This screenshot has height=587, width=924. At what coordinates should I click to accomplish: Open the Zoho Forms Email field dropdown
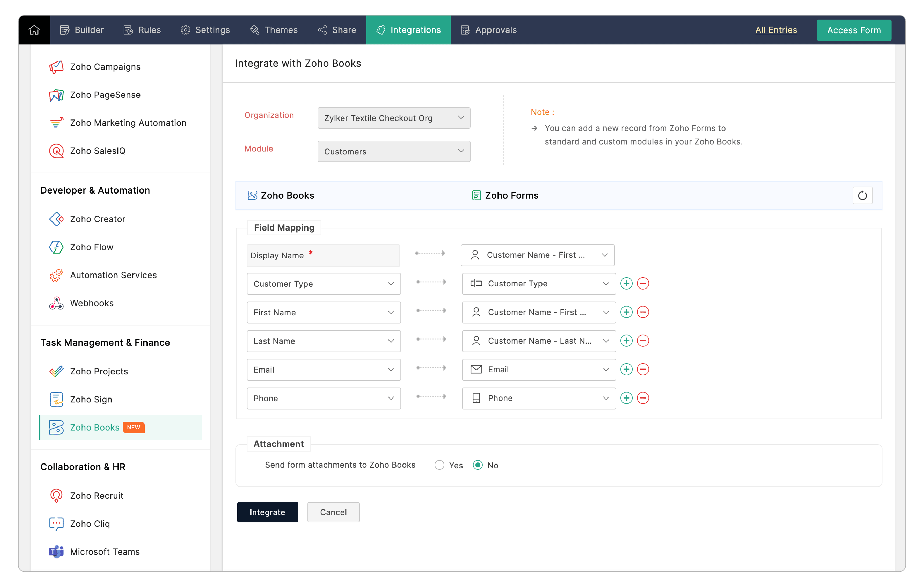[538, 369]
